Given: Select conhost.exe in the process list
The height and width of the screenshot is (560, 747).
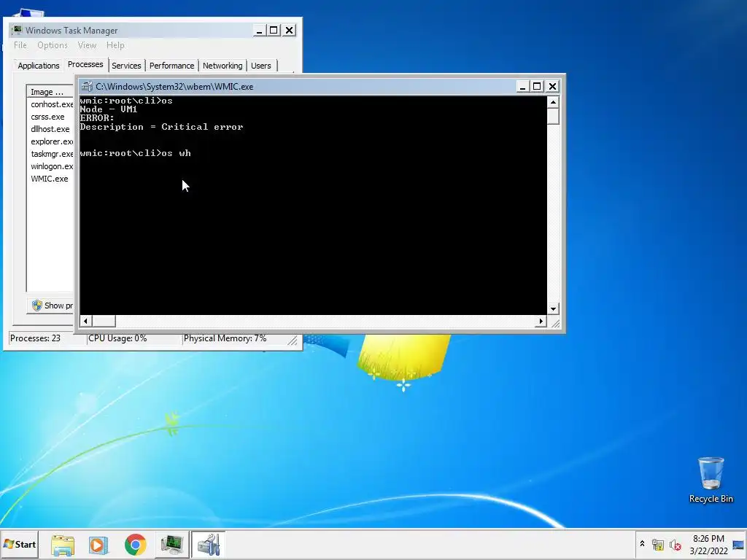Looking at the screenshot, I should point(50,104).
